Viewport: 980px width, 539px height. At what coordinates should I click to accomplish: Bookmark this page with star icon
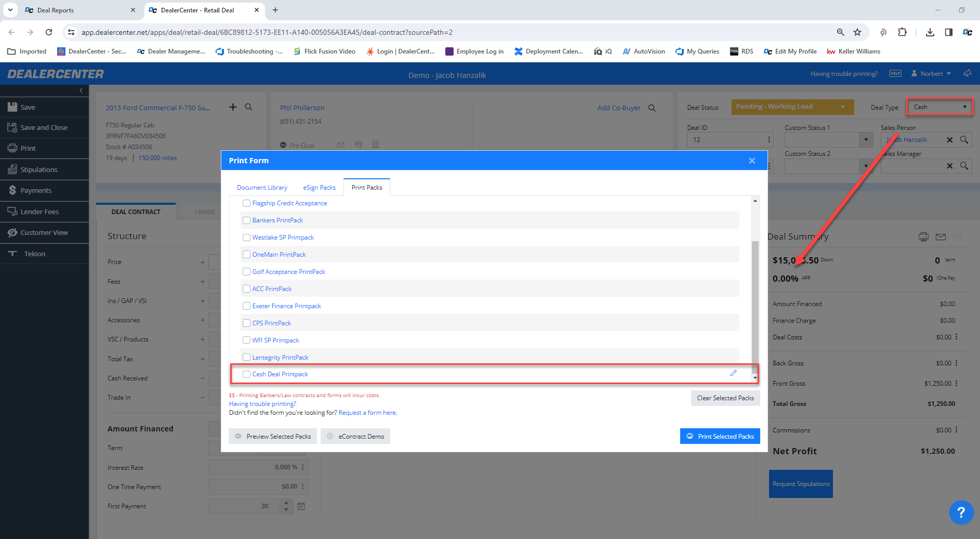coord(857,32)
